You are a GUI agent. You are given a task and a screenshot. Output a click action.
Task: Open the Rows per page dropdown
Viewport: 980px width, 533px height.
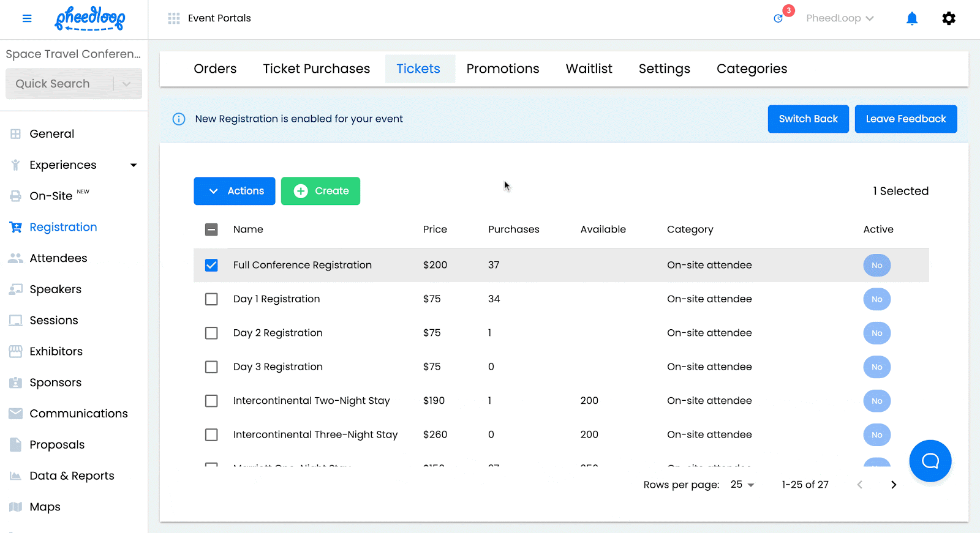coord(742,485)
